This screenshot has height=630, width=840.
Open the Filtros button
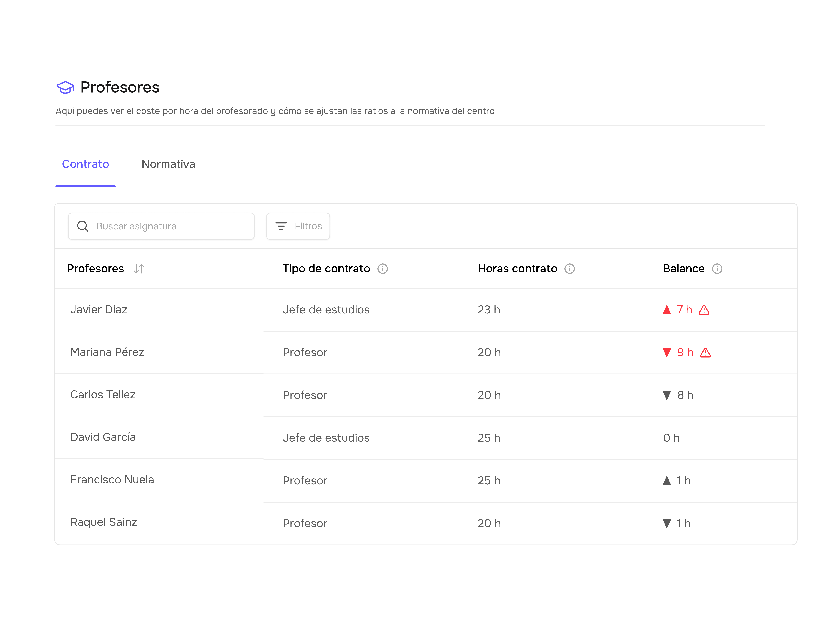tap(298, 226)
